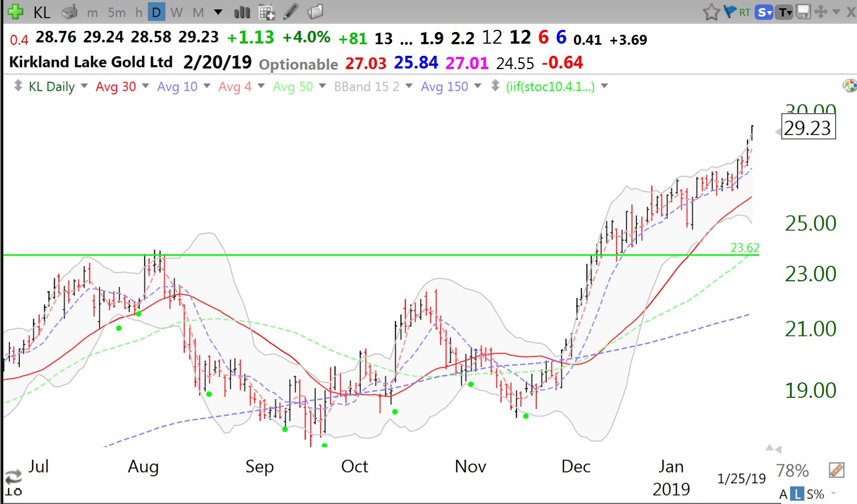Click the bar chart style icon
The height and width of the screenshot is (504, 857).
242,12
